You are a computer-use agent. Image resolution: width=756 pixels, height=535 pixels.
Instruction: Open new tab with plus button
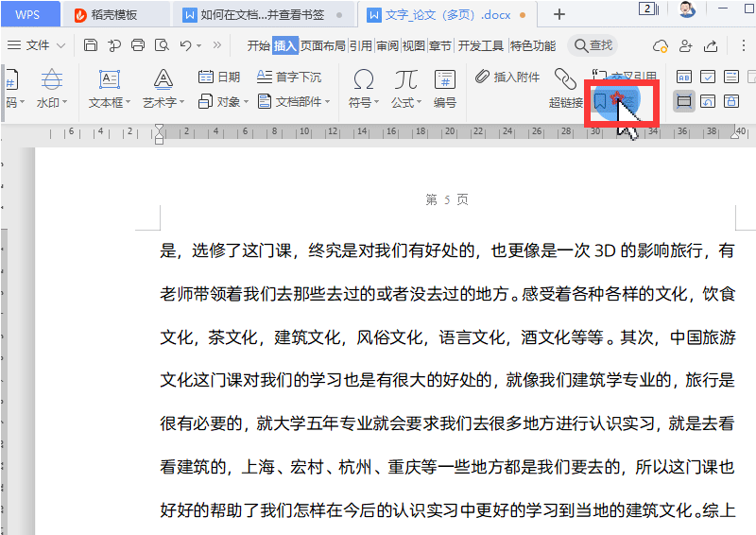point(559,14)
